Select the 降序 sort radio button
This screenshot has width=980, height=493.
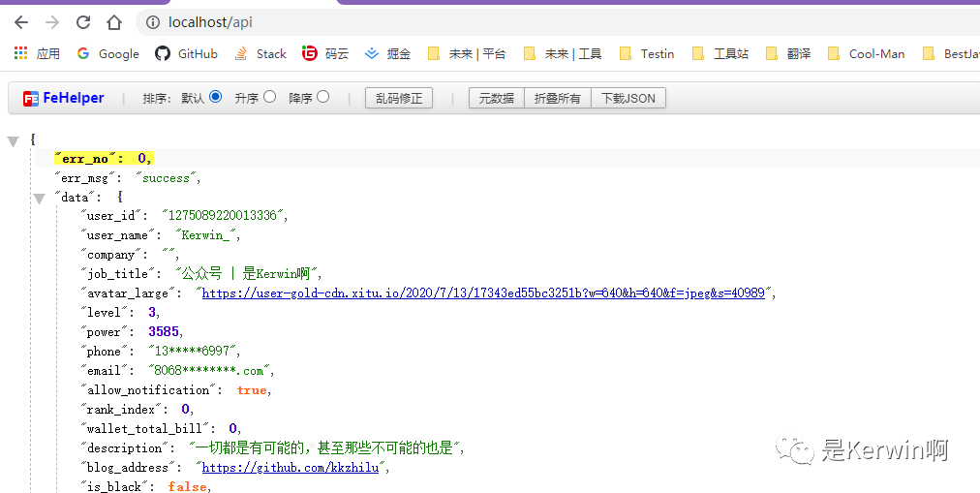(323, 97)
